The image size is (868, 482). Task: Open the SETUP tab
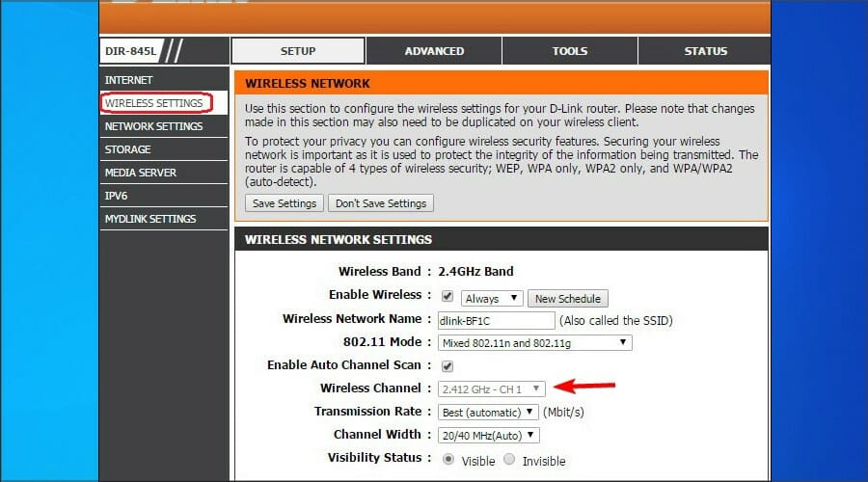click(298, 51)
